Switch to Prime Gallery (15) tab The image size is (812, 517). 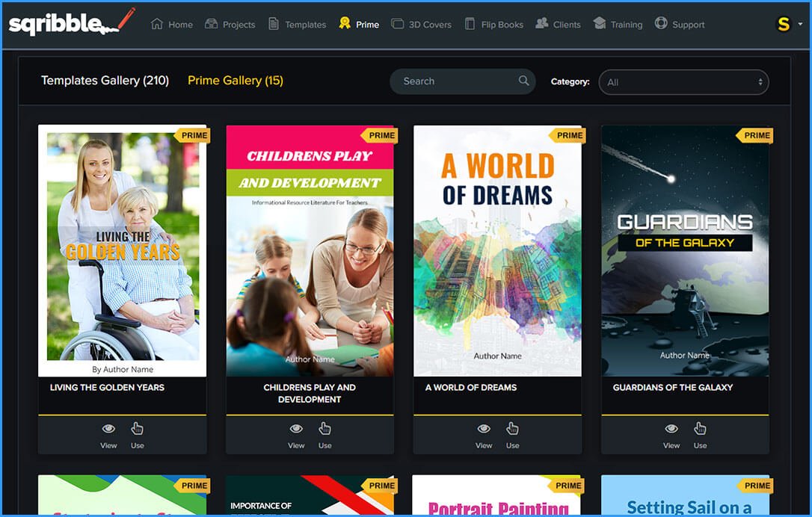pos(235,80)
